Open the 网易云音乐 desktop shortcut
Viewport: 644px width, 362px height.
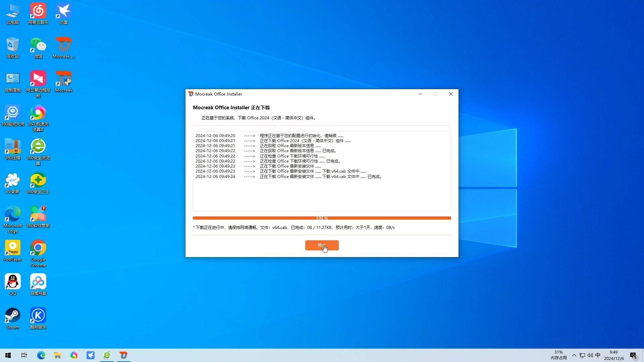click(38, 14)
